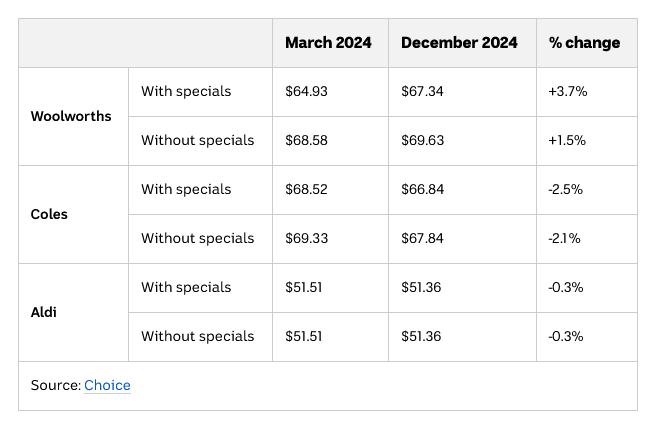Click the Coles row label
This screenshot has height=429, width=656.
(49, 214)
